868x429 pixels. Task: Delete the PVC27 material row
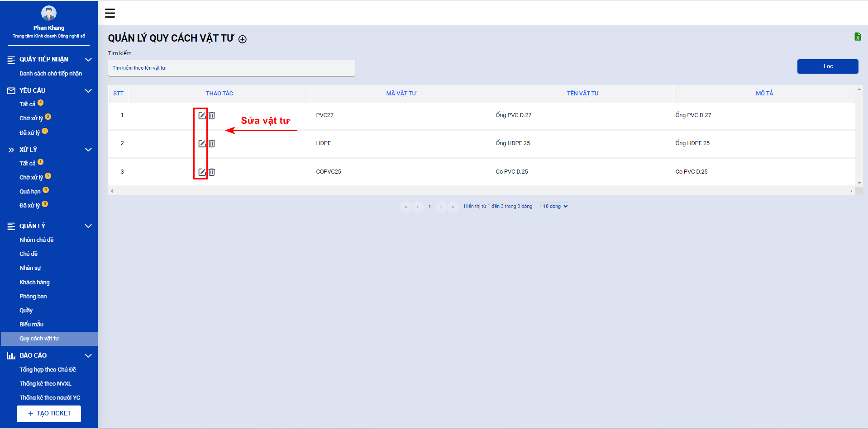pyautogui.click(x=212, y=115)
